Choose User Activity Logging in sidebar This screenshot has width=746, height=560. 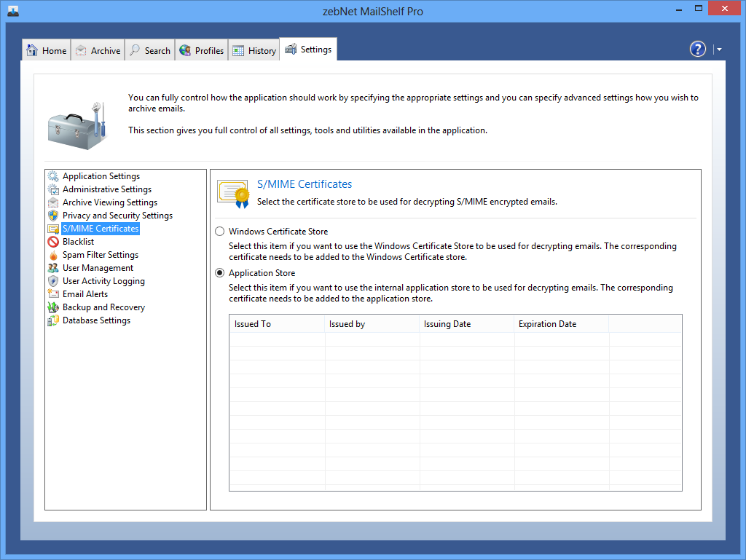click(103, 281)
